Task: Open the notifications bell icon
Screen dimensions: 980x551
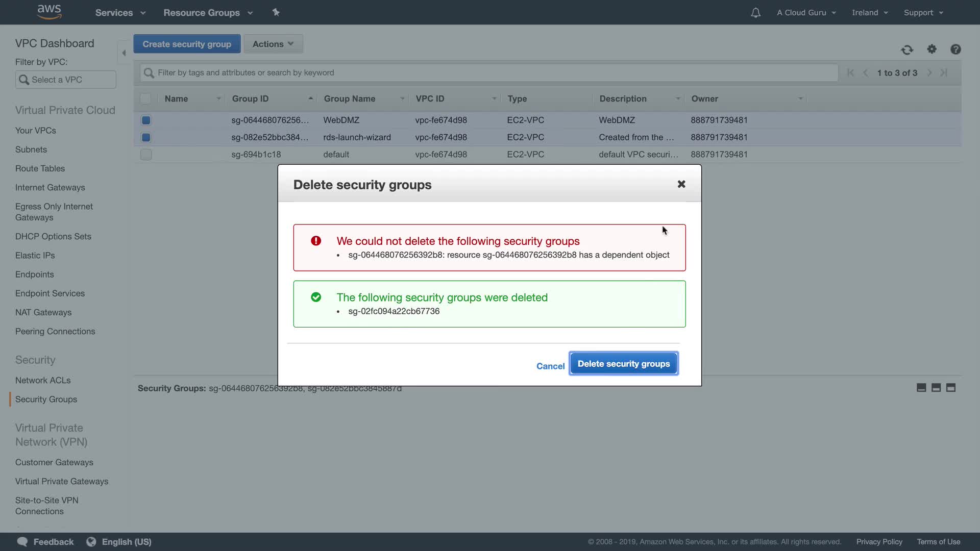Action: point(755,13)
